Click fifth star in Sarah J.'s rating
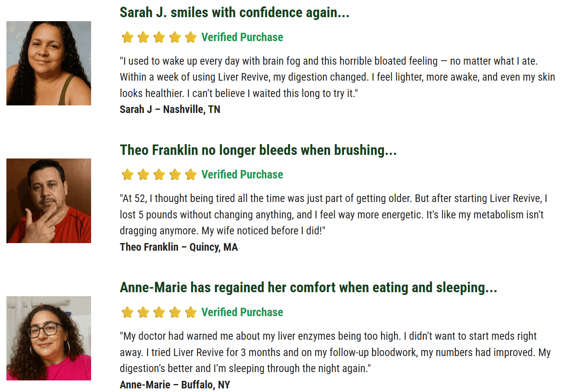 click(191, 38)
